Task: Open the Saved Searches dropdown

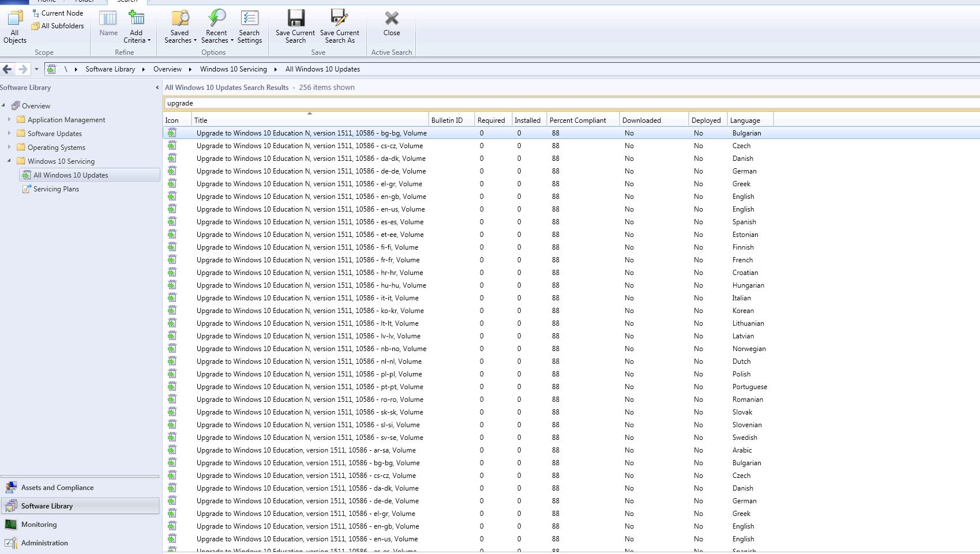Action: click(x=180, y=27)
